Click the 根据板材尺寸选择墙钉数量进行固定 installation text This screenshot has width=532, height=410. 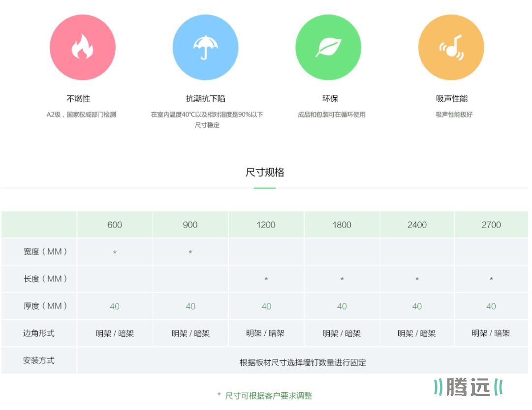tap(303, 363)
